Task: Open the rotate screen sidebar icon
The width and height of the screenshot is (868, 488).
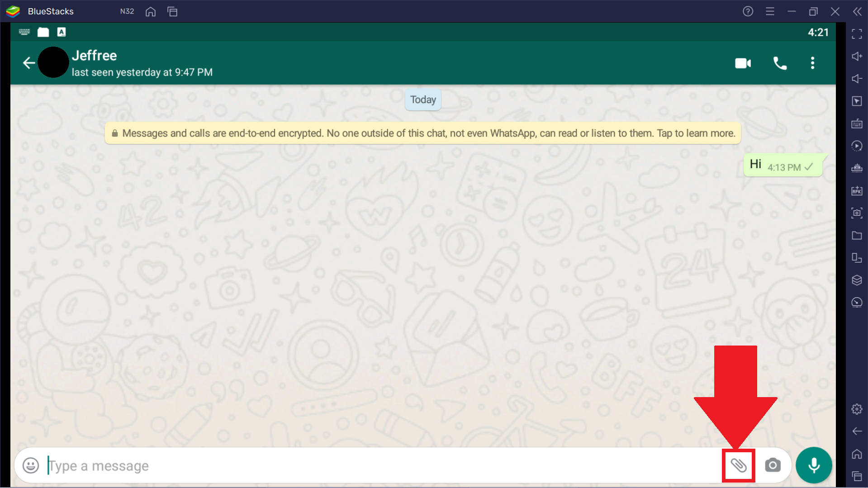Action: [x=857, y=257]
